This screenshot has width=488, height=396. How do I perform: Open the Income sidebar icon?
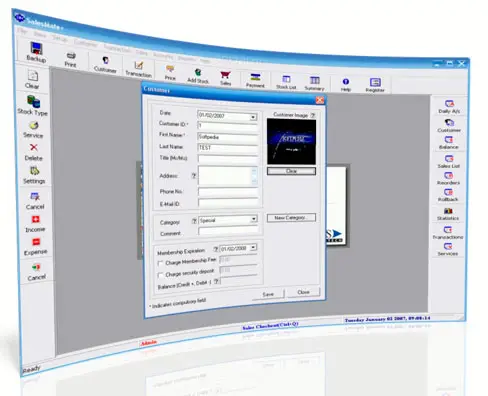click(35, 219)
